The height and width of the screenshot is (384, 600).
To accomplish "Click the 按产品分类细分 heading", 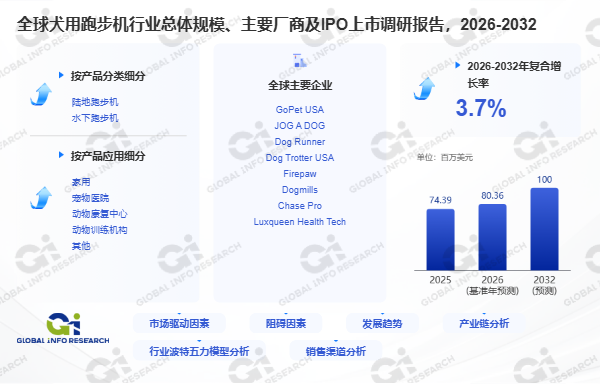I will pos(108,76).
